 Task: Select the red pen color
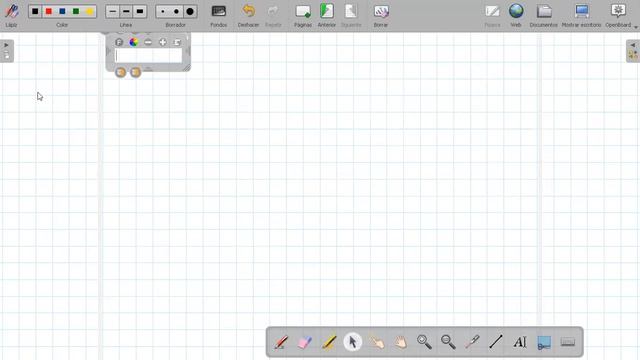pyautogui.click(x=49, y=11)
